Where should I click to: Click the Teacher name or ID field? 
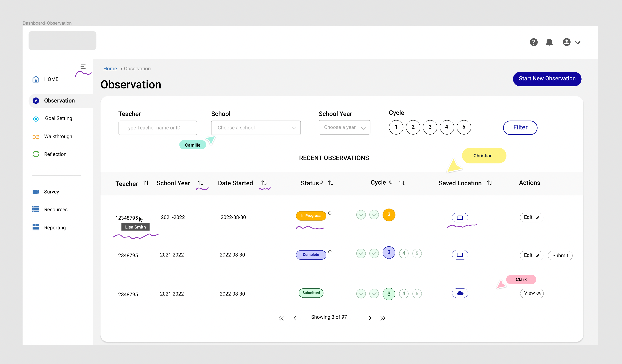[158, 128]
